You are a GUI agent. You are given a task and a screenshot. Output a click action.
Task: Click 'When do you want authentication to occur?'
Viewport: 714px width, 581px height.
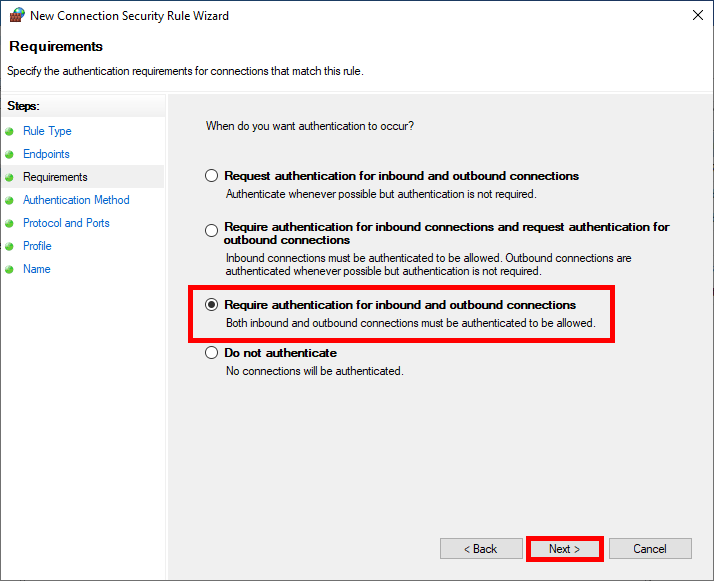(310, 126)
